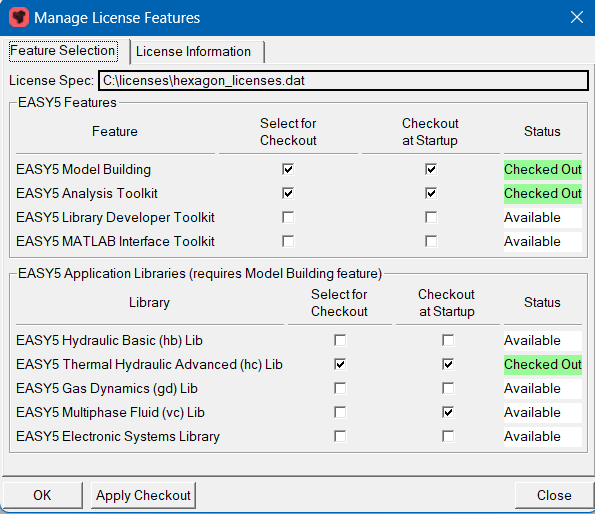Screen dimensions: 595x514
Task: Select Hydraulic Basic (hb) Lib for checkout
Action: point(340,340)
